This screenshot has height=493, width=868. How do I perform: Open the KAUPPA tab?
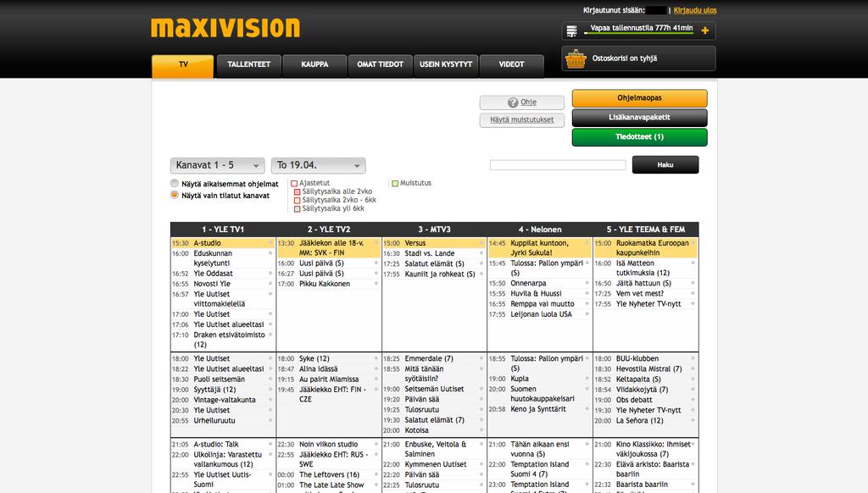tap(314, 65)
